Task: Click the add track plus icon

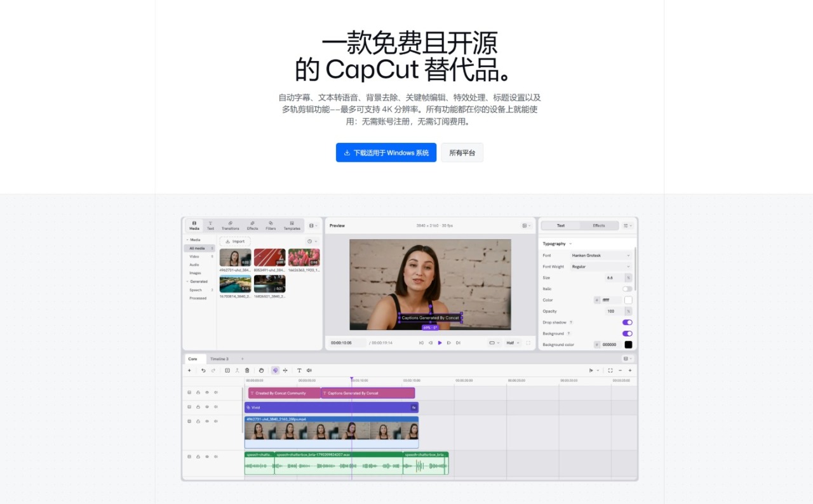Action: (189, 370)
